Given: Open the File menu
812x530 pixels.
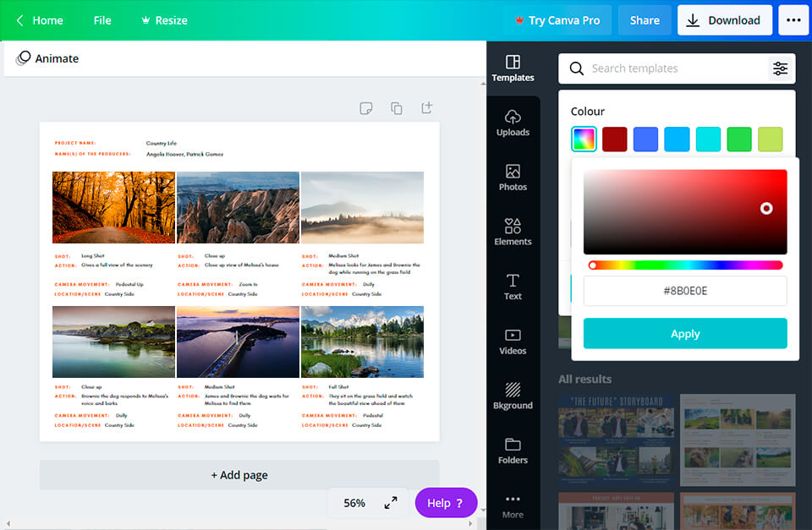Looking at the screenshot, I should coord(101,19).
